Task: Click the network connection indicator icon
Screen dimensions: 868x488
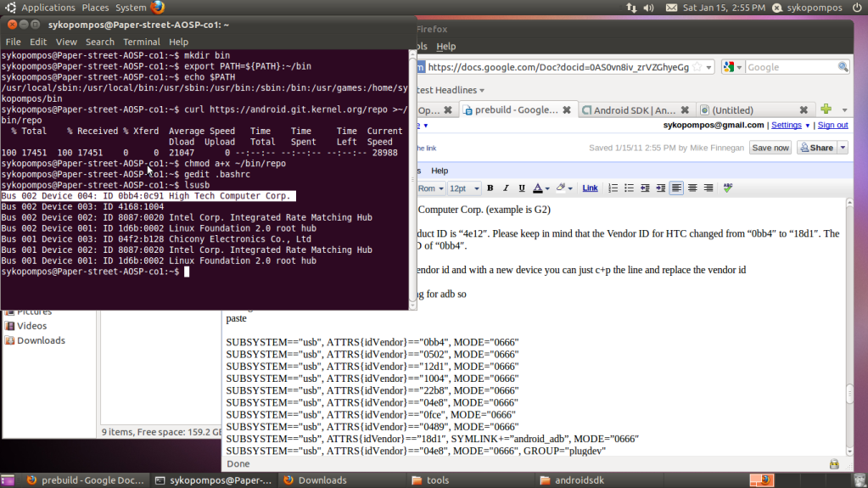Action: click(x=631, y=8)
